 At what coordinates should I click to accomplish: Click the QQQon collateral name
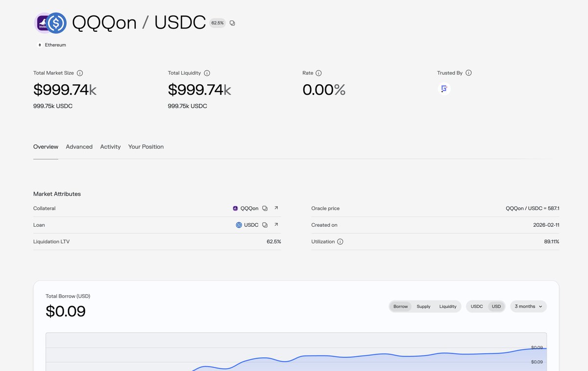[x=249, y=209]
